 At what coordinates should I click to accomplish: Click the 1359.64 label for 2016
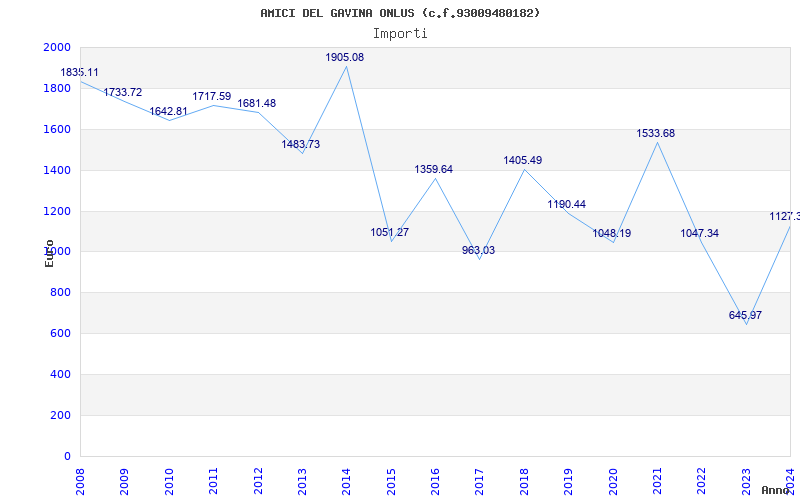coord(433,170)
